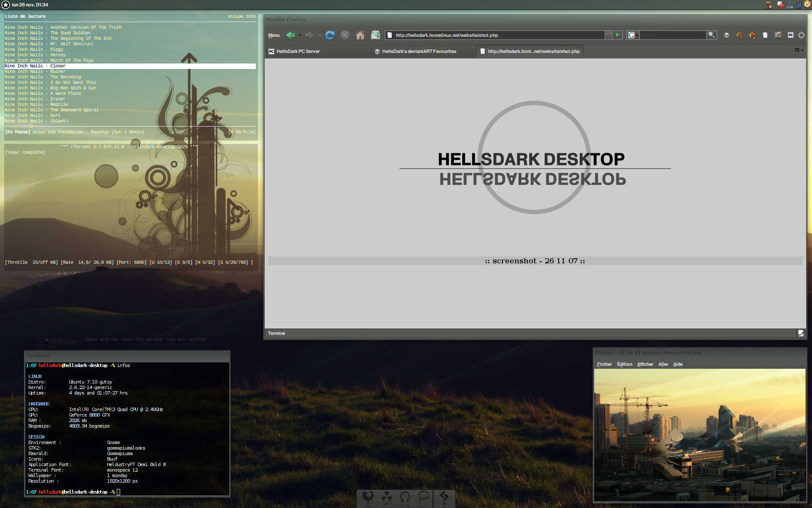Expand the forward button history dropdown
This screenshot has height=508, width=812.
click(x=319, y=35)
